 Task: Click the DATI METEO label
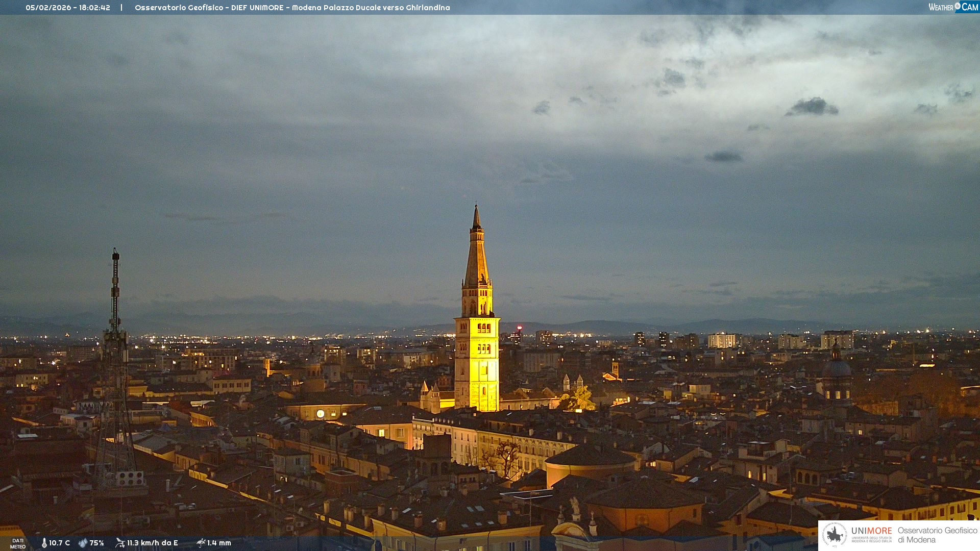pos(18,543)
